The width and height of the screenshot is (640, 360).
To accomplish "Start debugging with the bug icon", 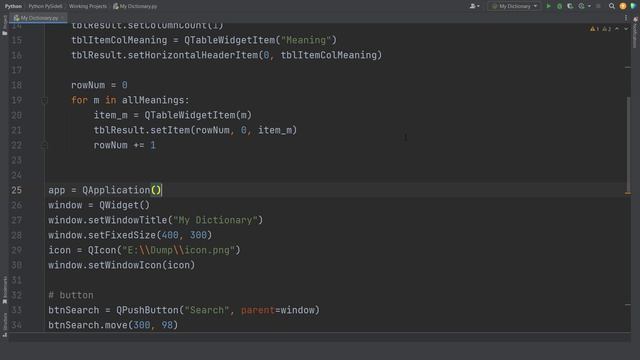I will pos(560,6).
